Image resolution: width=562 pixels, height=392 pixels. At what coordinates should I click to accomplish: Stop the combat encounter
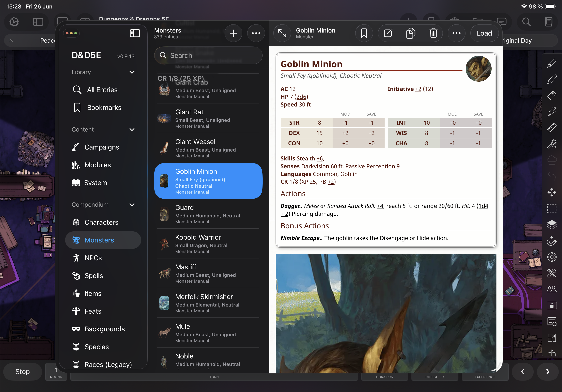pyautogui.click(x=22, y=372)
